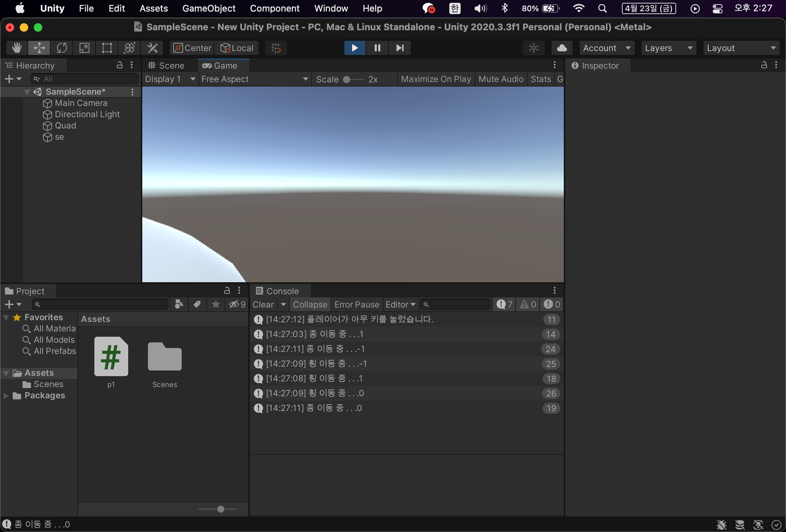Open custom editor tools icon
This screenshot has width=786, height=532.
[152, 48]
